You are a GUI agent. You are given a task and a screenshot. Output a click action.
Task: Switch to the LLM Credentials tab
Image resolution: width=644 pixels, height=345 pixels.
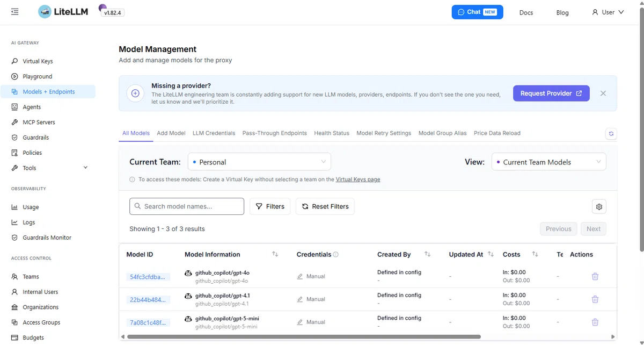click(214, 133)
